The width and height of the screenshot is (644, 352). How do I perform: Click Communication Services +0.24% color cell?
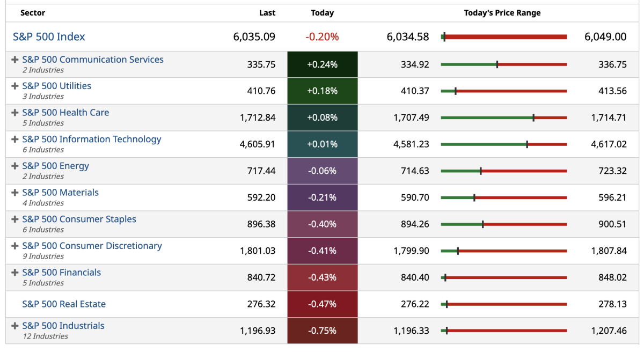(322, 64)
